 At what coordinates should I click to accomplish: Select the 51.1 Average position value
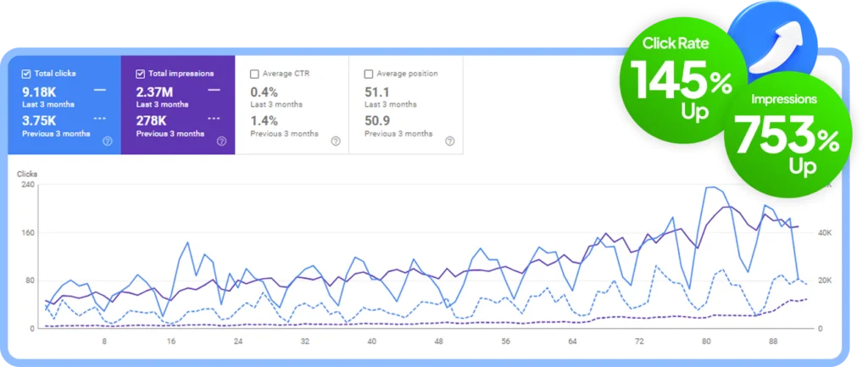click(377, 90)
